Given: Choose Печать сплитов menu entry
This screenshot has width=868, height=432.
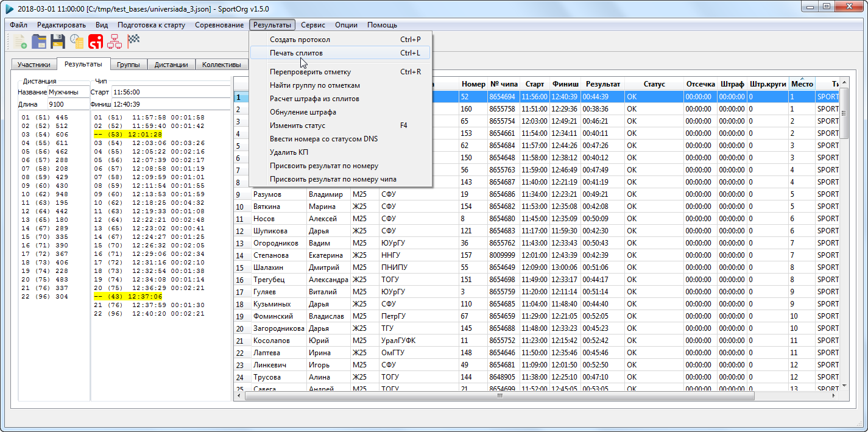Looking at the screenshot, I should [341, 53].
